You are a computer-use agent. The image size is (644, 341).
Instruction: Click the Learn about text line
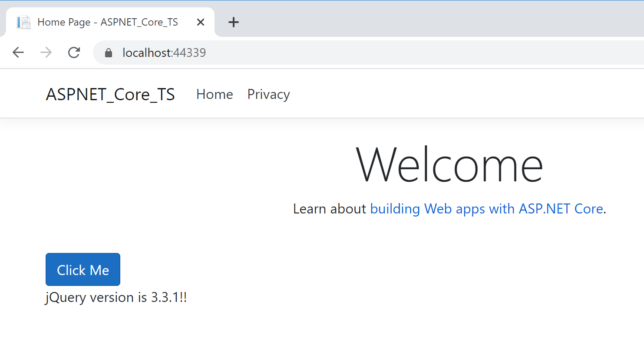click(x=329, y=209)
